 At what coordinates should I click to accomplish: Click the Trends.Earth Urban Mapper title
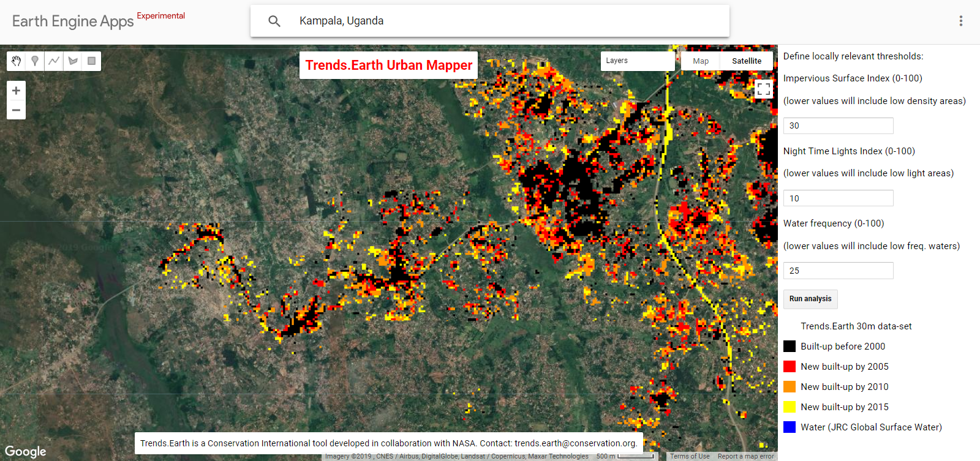point(389,65)
